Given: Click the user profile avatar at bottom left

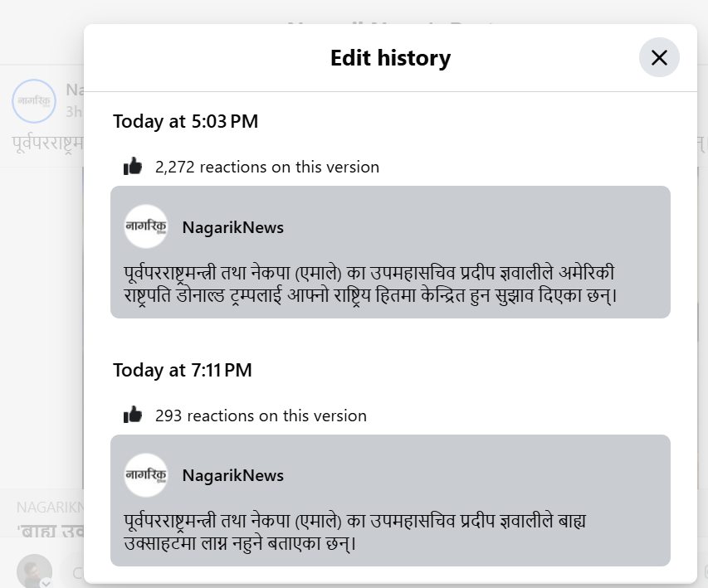Looking at the screenshot, I should click(x=34, y=571).
